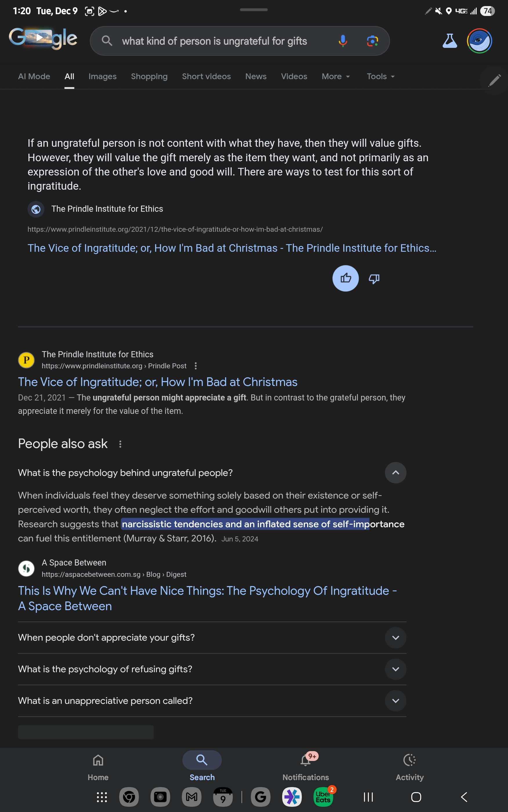
Task: Open Uber Eats app icon
Action: pyautogui.click(x=322, y=797)
